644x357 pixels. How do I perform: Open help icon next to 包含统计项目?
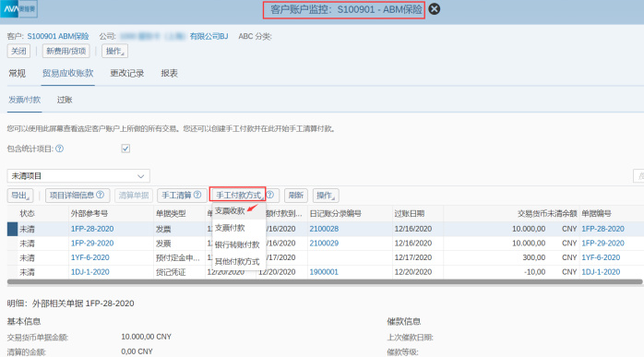pos(60,149)
